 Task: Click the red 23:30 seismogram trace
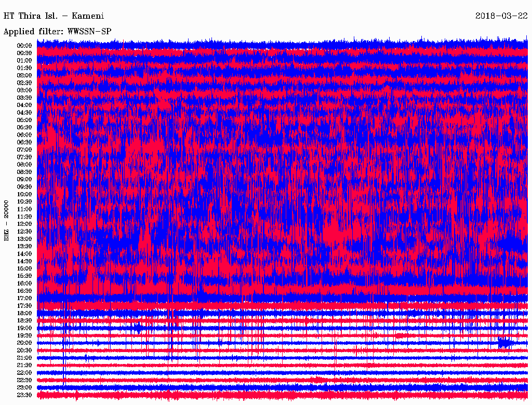pyautogui.click(x=282, y=395)
